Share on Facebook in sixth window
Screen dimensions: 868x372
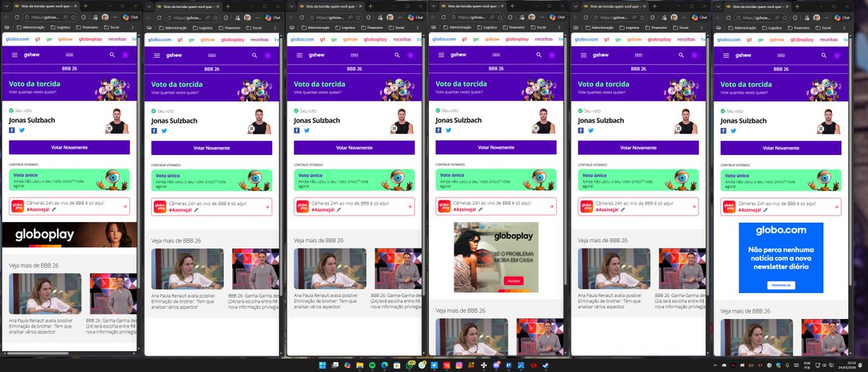pyautogui.click(x=725, y=130)
